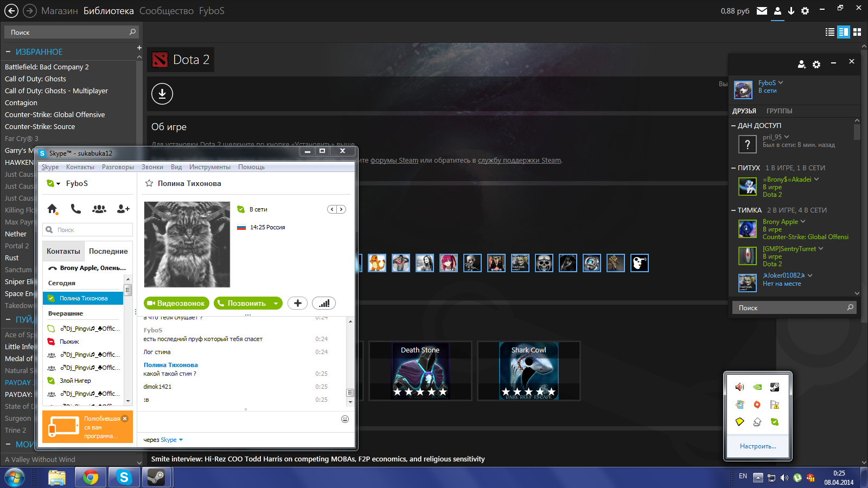Launch Chrome from taskbar

91,477
